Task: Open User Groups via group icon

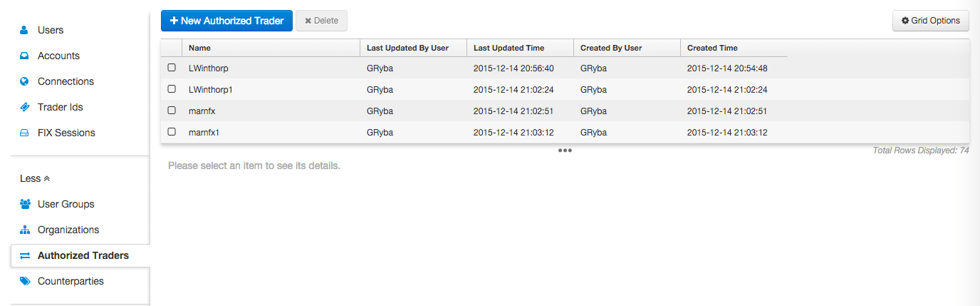Action: pyautogui.click(x=25, y=204)
